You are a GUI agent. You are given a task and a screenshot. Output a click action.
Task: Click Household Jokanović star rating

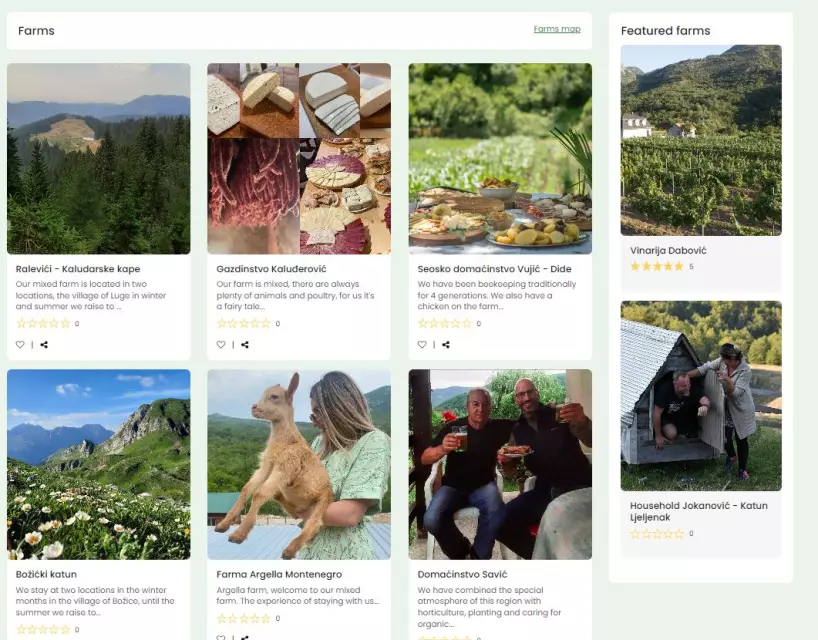[657, 534]
